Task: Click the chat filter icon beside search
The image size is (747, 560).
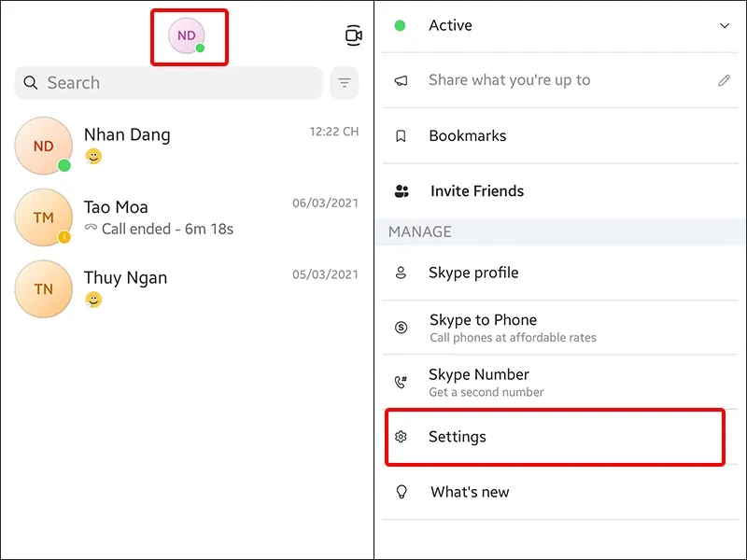Action: pos(345,83)
